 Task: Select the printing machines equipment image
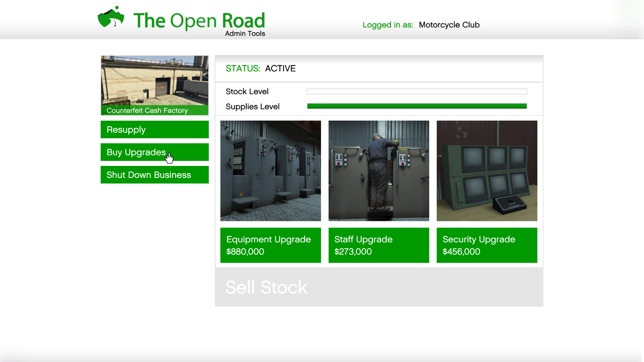(270, 171)
